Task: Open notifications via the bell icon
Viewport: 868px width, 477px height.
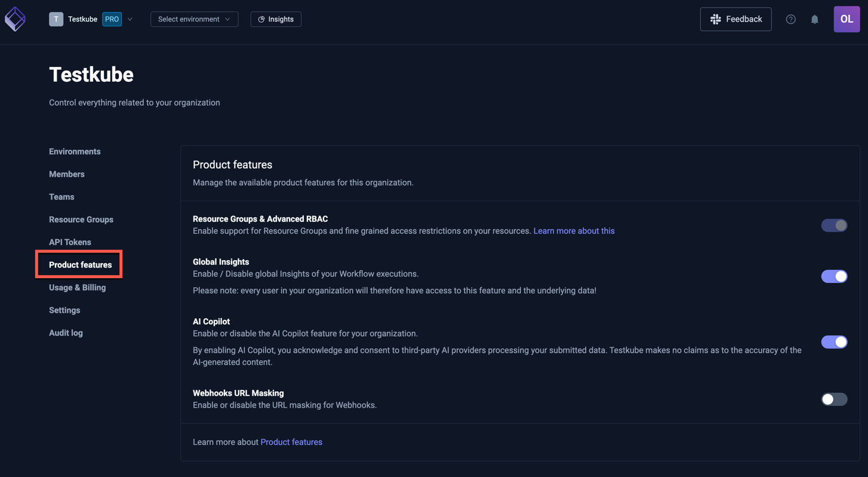Action: [x=814, y=19]
